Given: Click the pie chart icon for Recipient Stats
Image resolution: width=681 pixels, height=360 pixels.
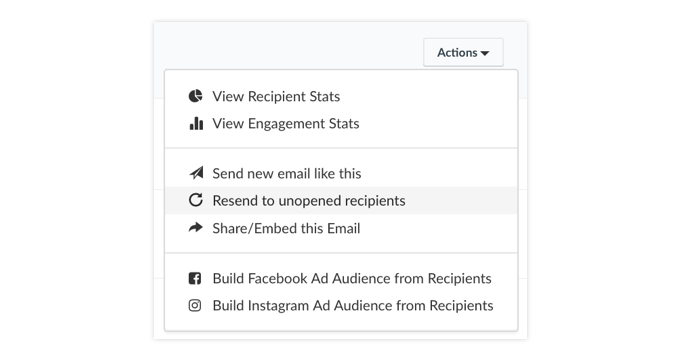Looking at the screenshot, I should [x=195, y=96].
